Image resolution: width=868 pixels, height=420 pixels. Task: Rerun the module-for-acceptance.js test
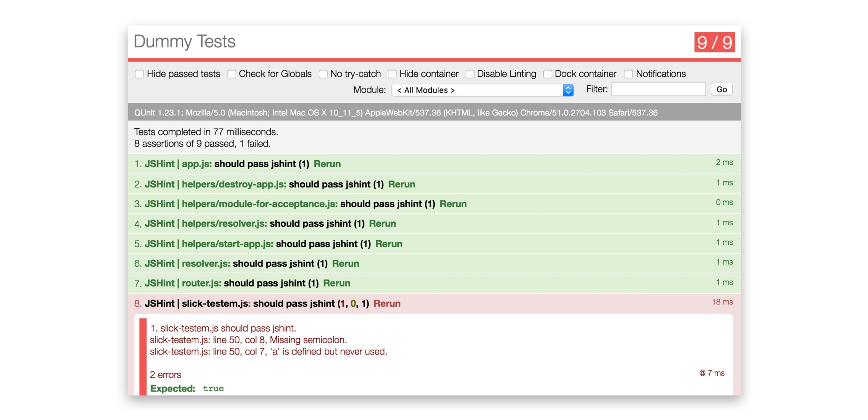click(453, 204)
